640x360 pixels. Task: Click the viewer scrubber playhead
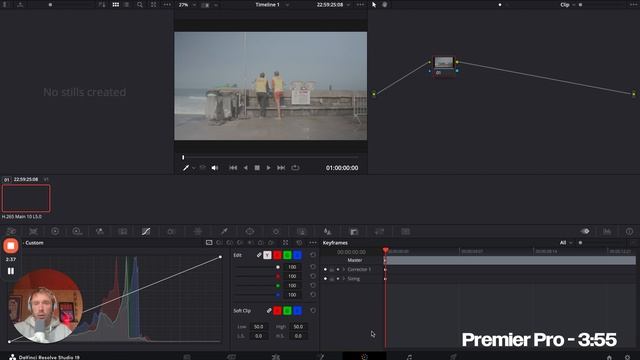click(x=183, y=157)
